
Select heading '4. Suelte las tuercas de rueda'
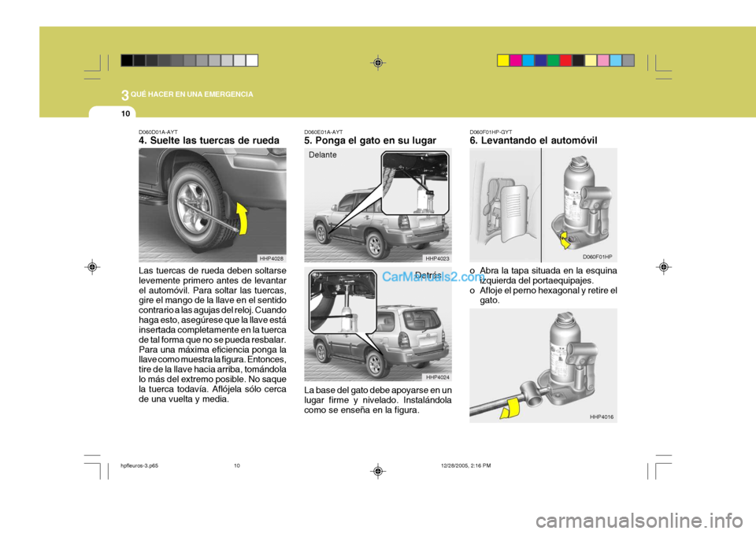(209, 140)
